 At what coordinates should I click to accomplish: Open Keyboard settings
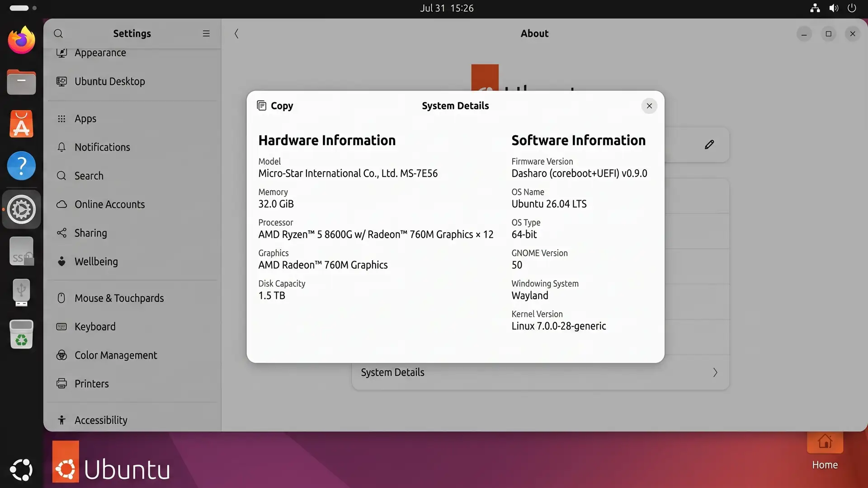tap(132, 326)
